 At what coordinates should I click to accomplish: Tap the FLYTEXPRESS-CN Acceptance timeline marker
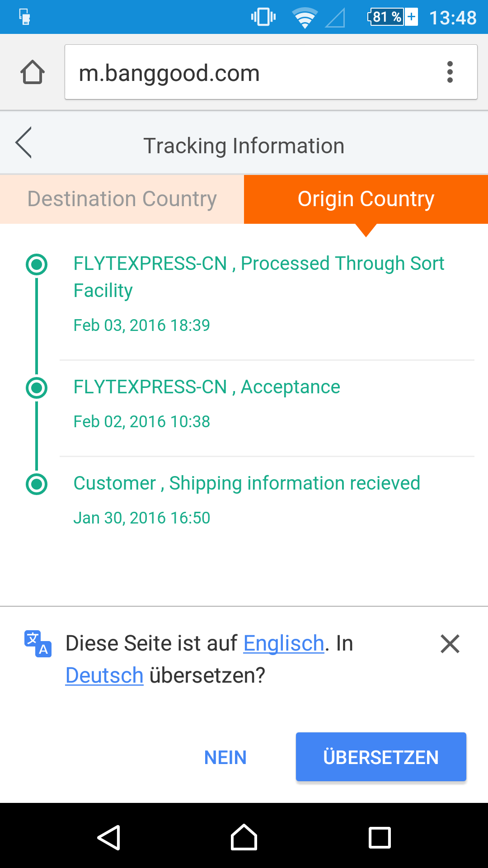click(37, 387)
